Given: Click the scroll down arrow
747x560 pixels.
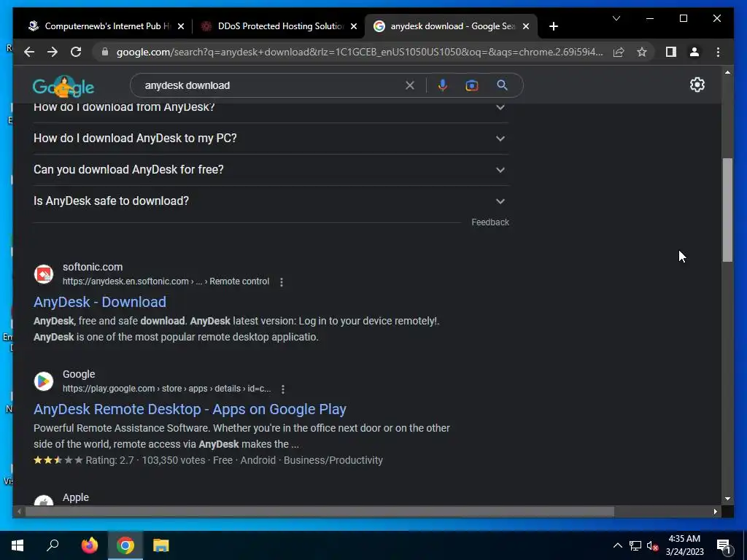Looking at the screenshot, I should [x=727, y=499].
